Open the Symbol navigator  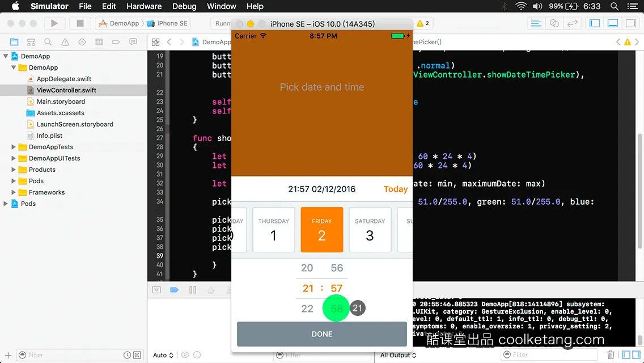[31, 42]
